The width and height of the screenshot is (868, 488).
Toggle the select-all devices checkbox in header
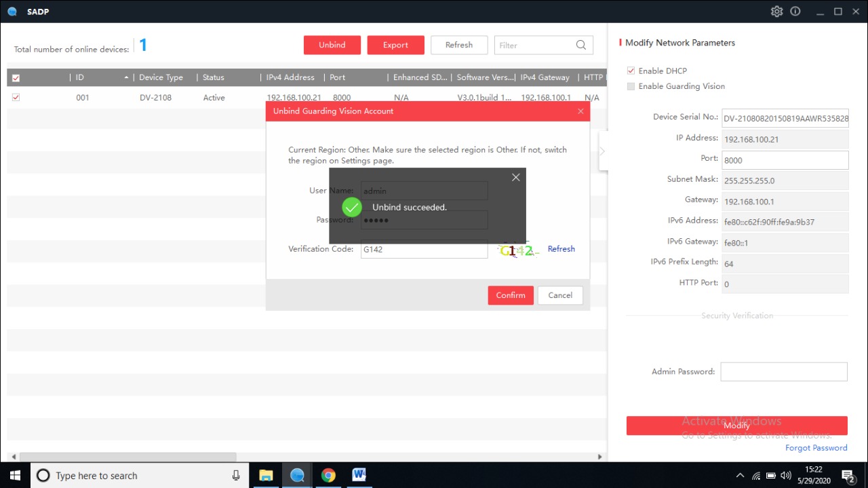(x=16, y=78)
